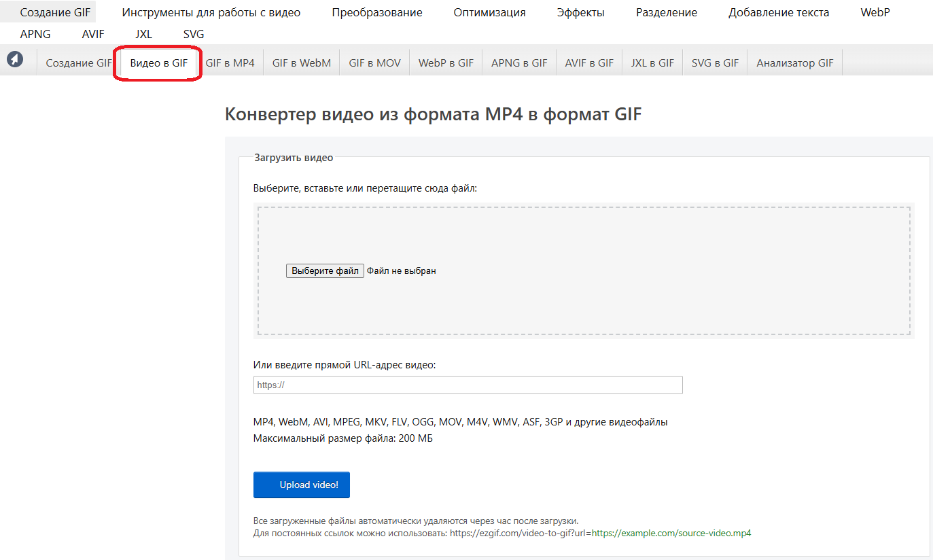This screenshot has height=560, width=933.
Task: Click the Добавление текста menu item
Action: [778, 12]
